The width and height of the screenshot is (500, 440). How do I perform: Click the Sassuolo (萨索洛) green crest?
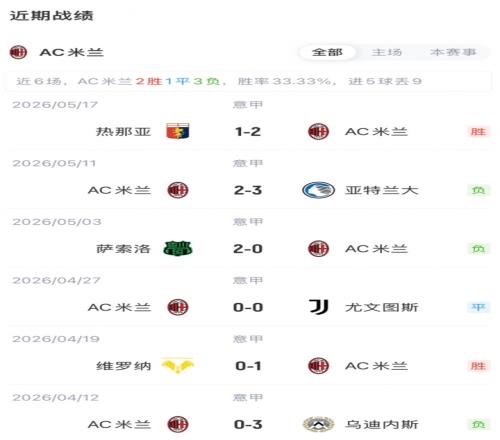(178, 249)
